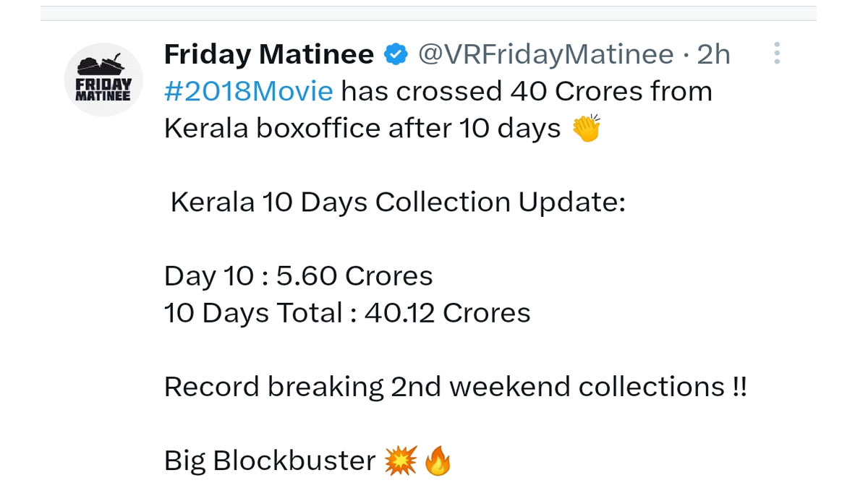Click the blue verified badge
Viewport: 868px width, 488px height.
click(396, 54)
